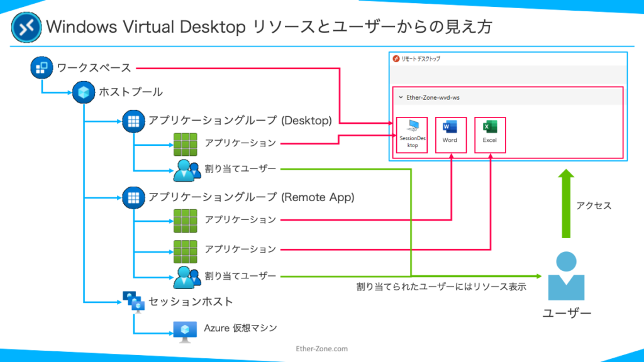Click assigned users icon under Remote App group

pos(187,277)
